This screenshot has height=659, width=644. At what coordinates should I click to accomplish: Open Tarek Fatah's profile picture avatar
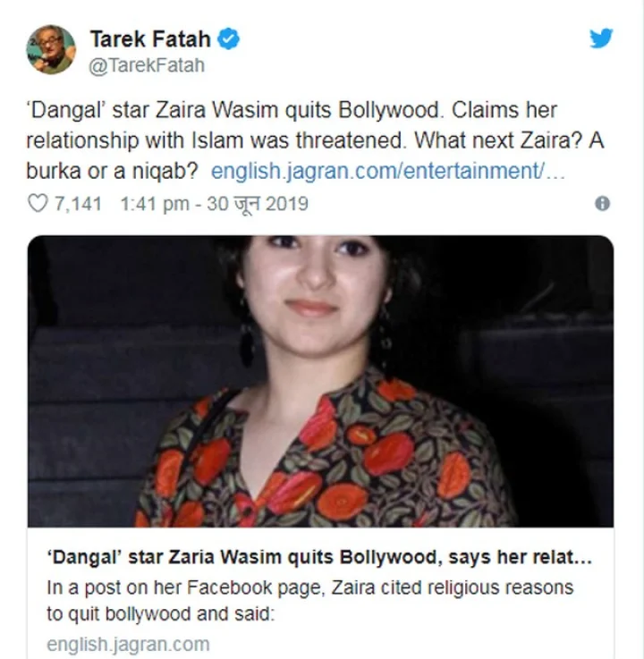(51, 49)
